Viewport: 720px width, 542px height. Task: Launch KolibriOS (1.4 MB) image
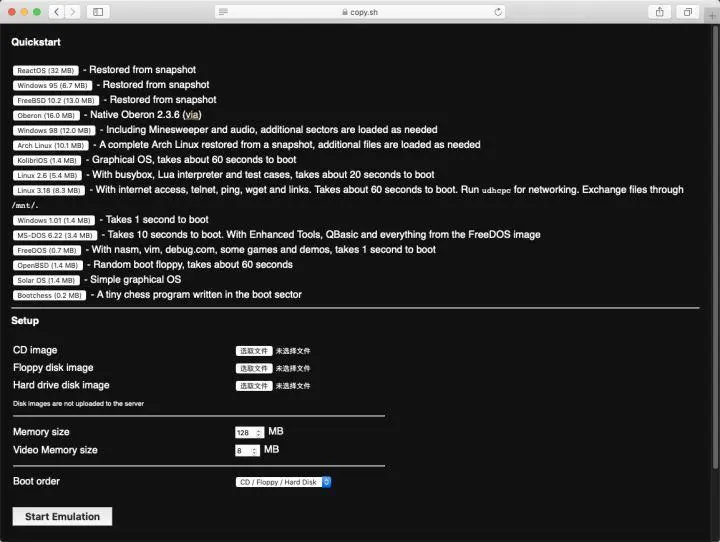pos(47,160)
